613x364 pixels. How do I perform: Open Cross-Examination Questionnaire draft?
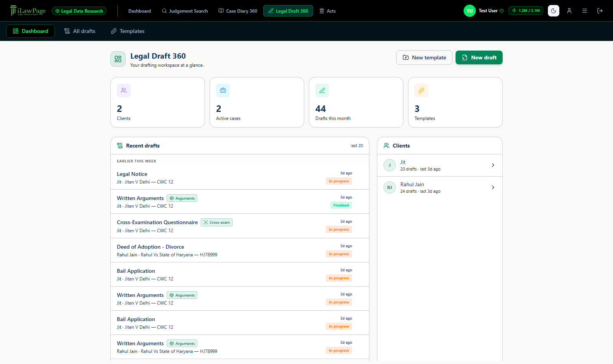pos(240,226)
